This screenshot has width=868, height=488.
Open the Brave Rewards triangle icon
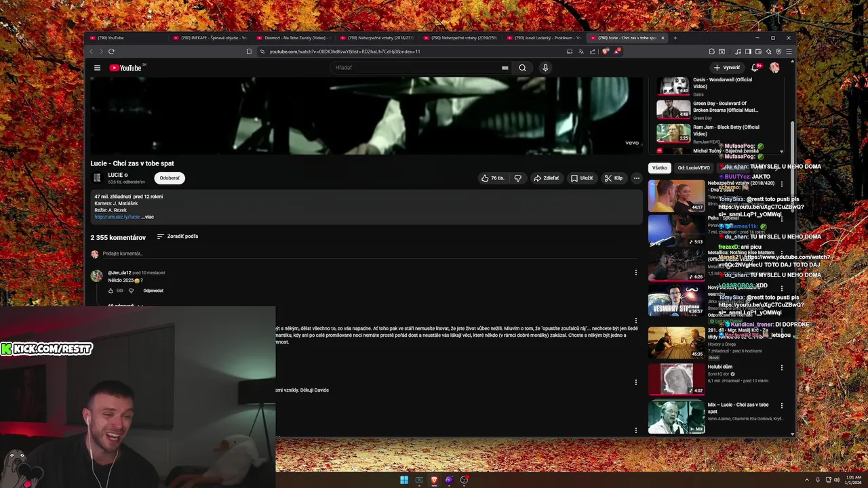(x=616, y=52)
